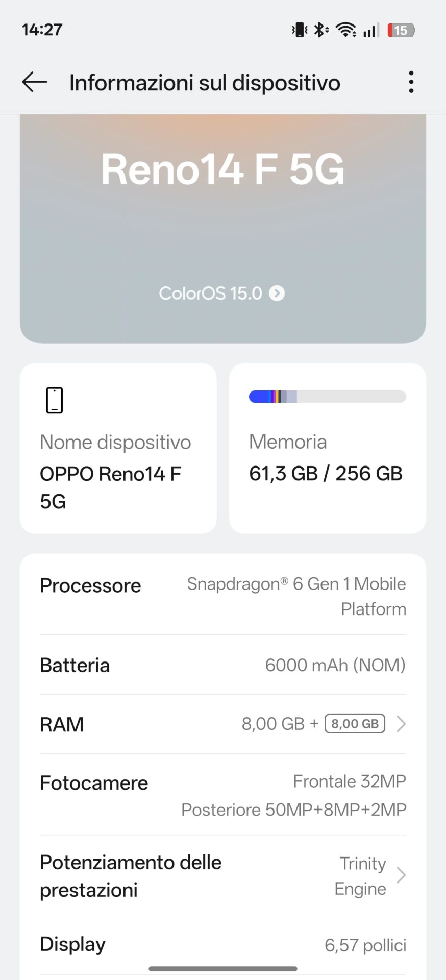Tap the Bluetooth status icon
Image resolution: width=446 pixels, height=980 pixels.
coord(321,30)
